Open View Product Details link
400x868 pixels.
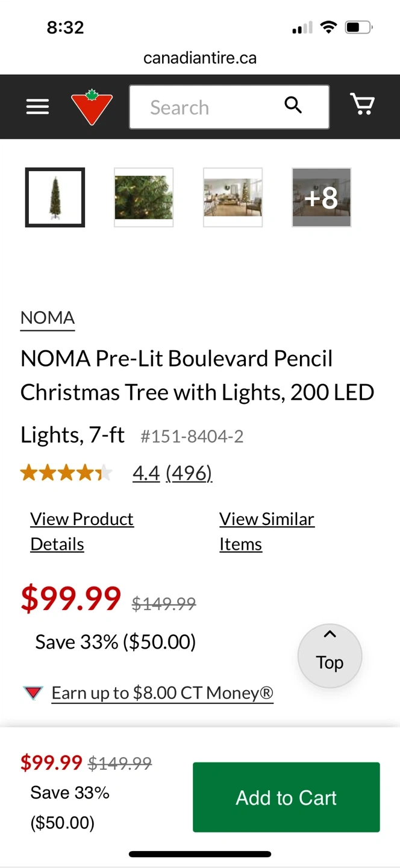(82, 532)
